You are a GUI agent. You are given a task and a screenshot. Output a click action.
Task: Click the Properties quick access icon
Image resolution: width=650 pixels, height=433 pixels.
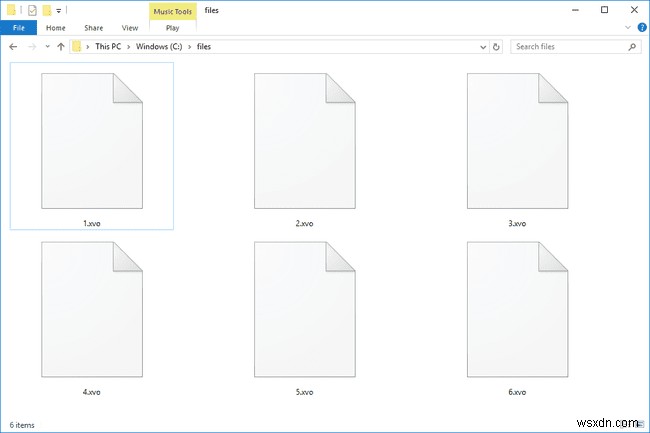point(32,10)
